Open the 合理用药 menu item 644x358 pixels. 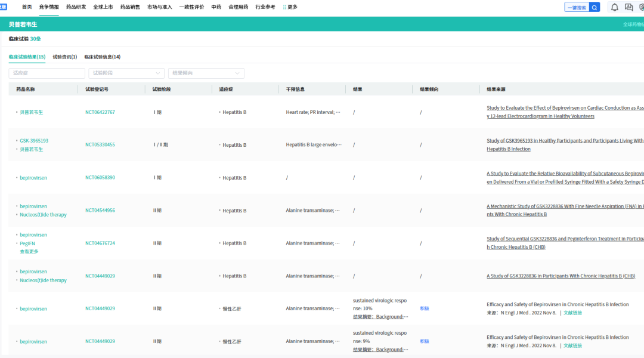(238, 7)
